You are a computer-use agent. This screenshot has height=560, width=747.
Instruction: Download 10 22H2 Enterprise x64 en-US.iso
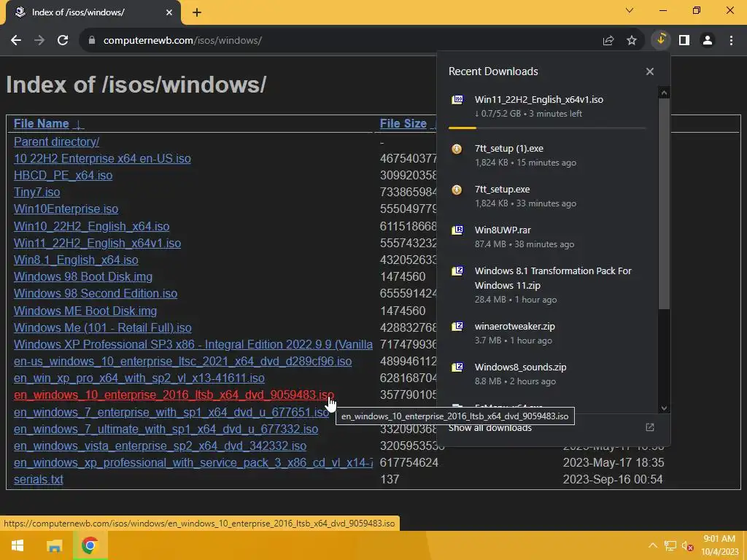(102, 158)
